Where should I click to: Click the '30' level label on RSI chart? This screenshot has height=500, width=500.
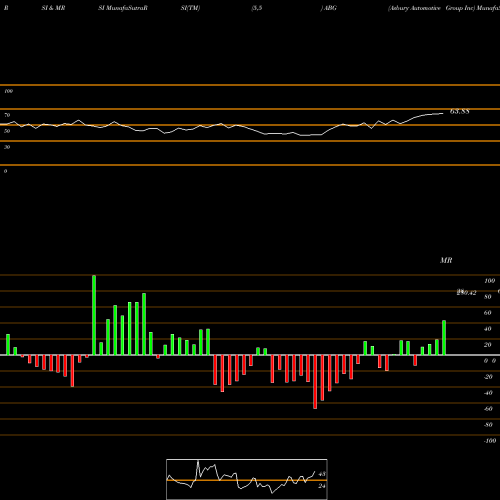[7, 147]
